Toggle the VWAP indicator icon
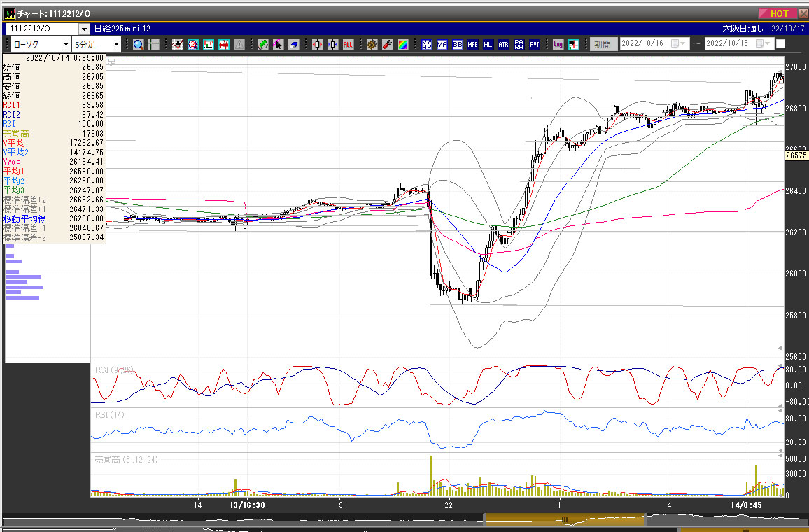Image resolution: width=809 pixels, height=532 pixels. [x=427, y=45]
